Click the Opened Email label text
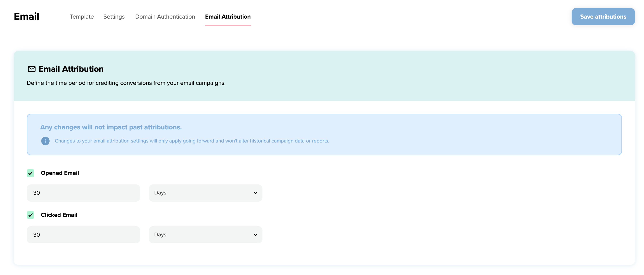Image resolution: width=644 pixels, height=275 pixels. point(60,173)
